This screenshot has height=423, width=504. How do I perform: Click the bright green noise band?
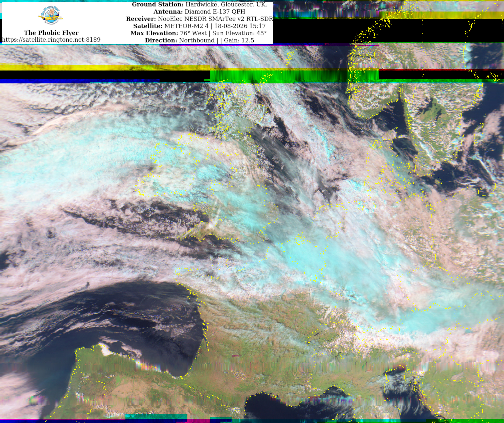pos(294,76)
